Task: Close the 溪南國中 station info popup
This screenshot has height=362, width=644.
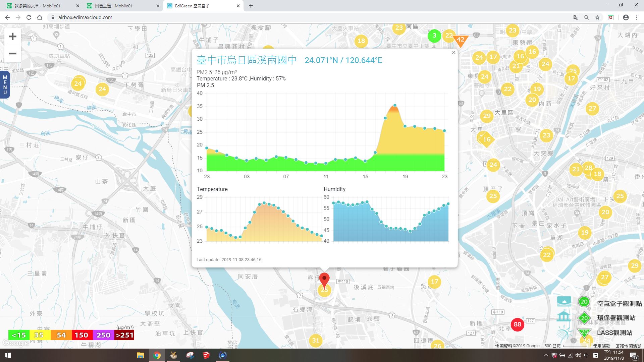Action: click(x=453, y=53)
